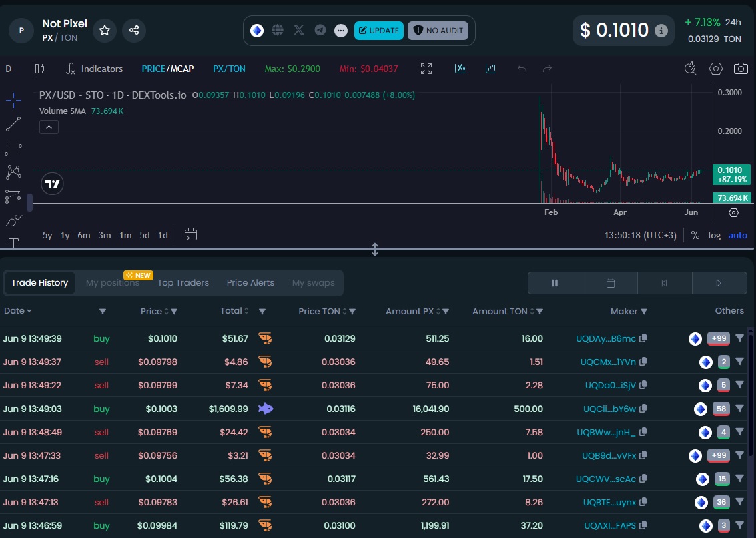Collapse the indicator legend chevron

49,127
